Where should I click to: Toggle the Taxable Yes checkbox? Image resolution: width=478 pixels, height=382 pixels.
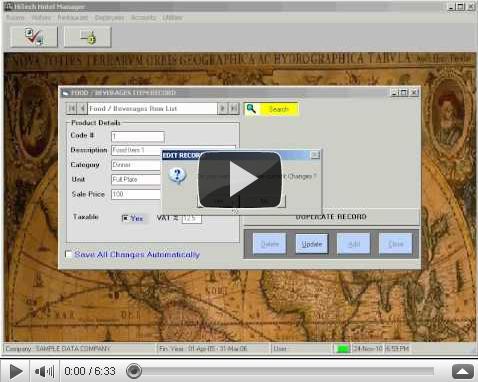pos(125,218)
